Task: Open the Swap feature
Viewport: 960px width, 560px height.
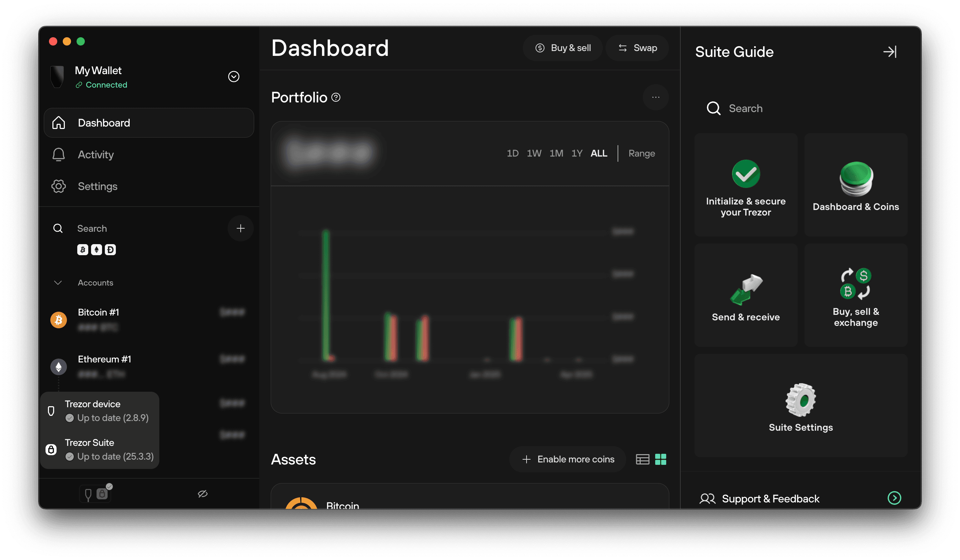Action: pos(637,48)
